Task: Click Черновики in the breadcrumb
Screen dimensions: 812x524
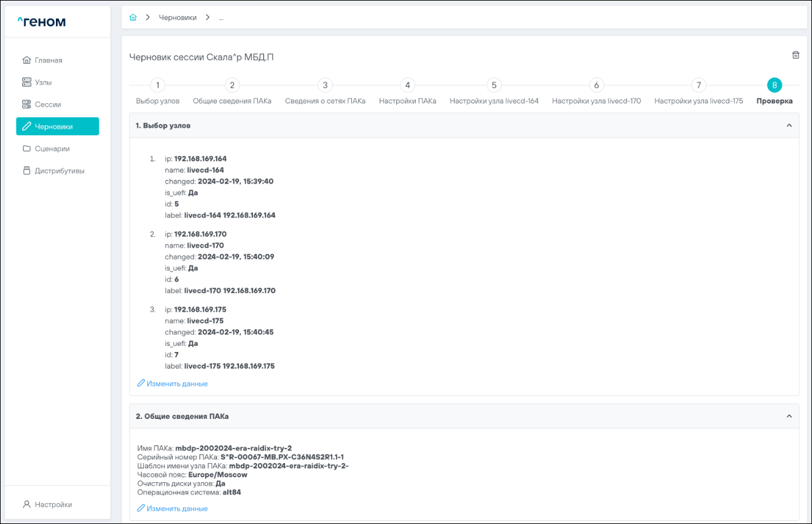Action: pos(178,18)
